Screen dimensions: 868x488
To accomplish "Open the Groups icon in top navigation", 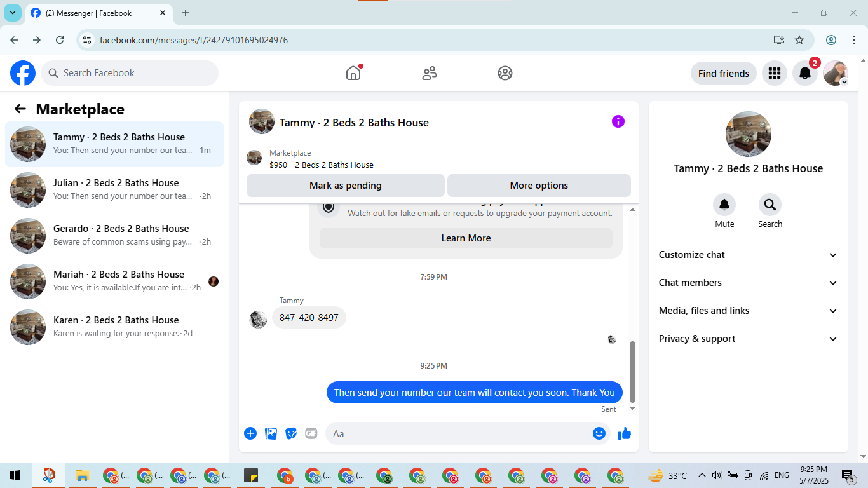I will click(x=505, y=73).
